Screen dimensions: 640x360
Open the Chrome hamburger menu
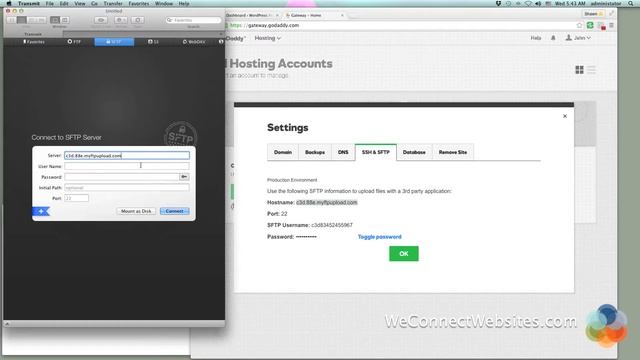pyautogui.click(x=611, y=25)
